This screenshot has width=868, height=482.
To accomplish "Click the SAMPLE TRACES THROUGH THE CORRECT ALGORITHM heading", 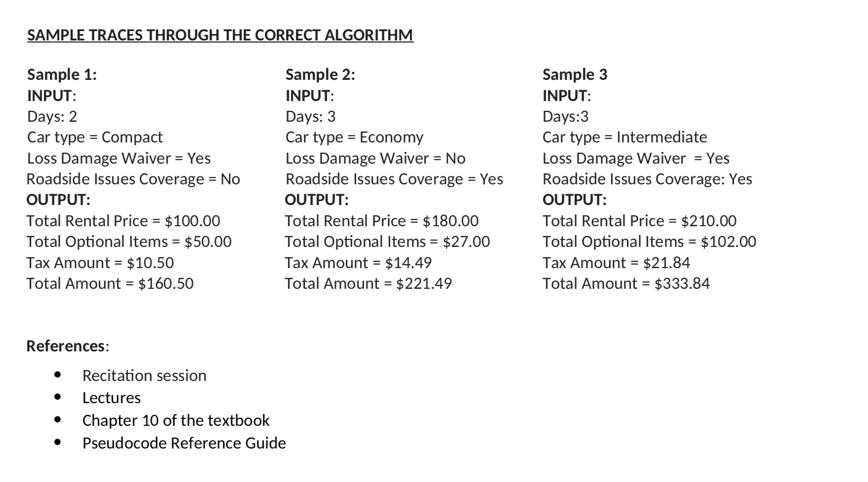I will tap(220, 35).
